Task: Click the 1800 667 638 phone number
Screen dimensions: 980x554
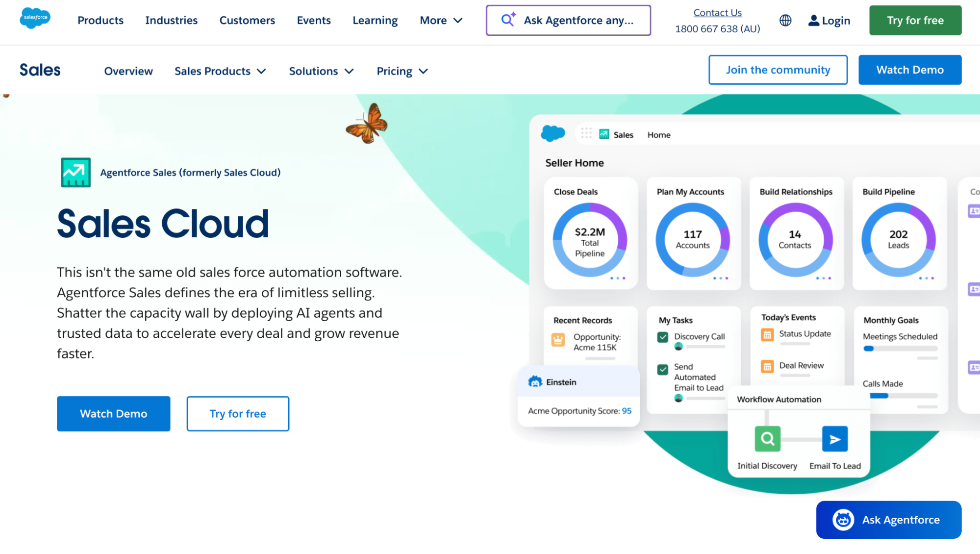Action: click(x=717, y=28)
